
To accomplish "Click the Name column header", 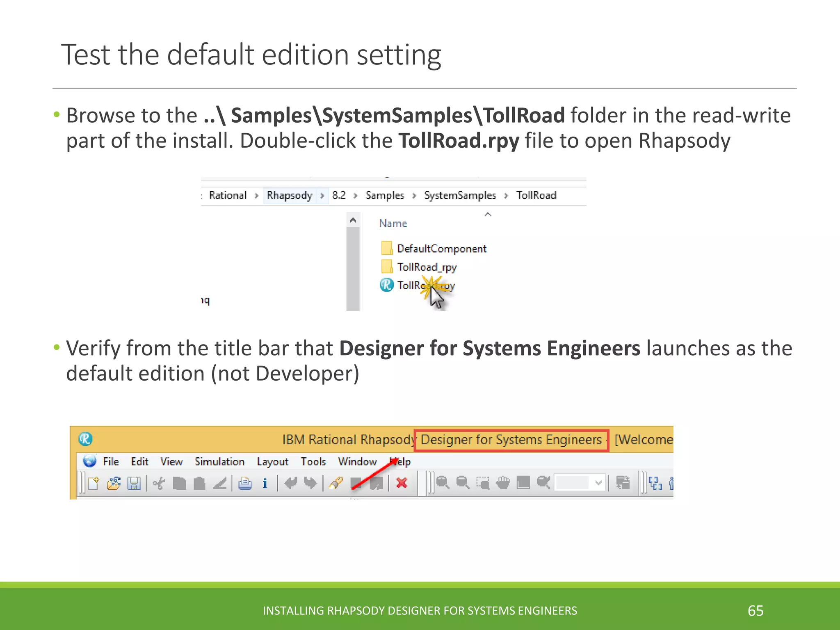I will [393, 223].
